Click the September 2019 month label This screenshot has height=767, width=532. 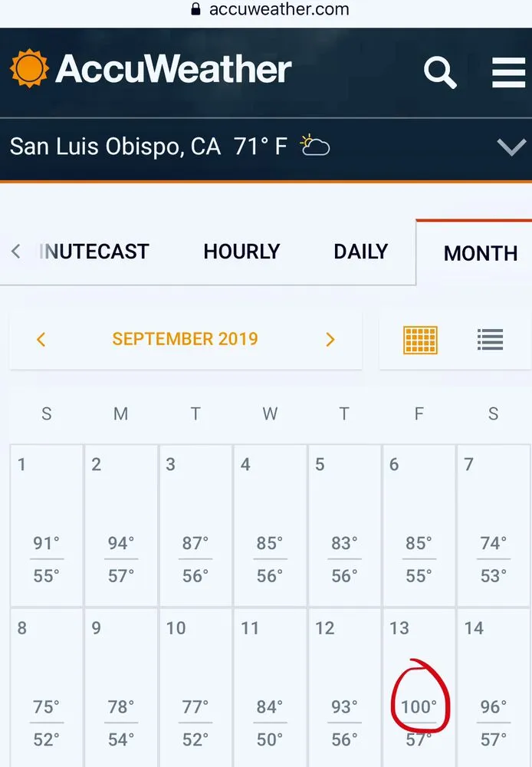(186, 339)
